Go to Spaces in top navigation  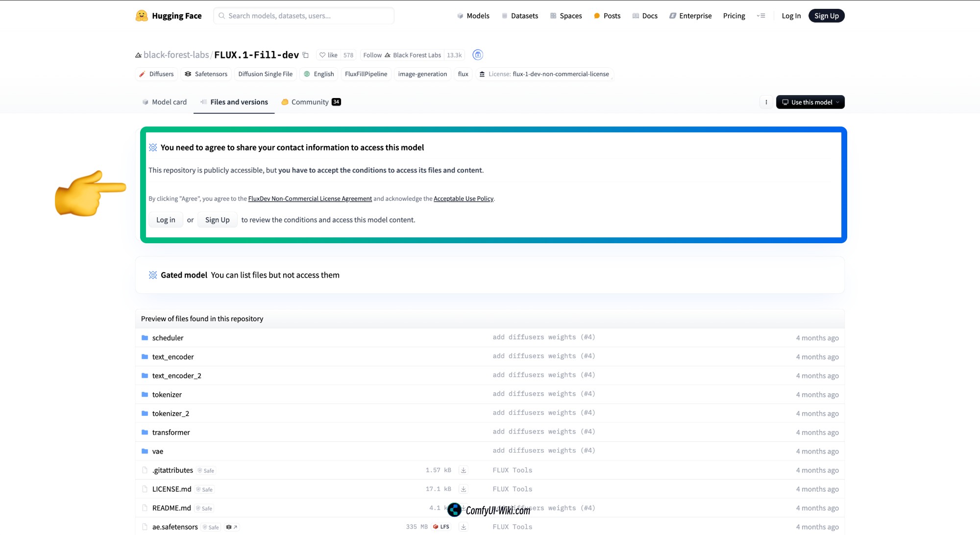click(x=566, y=16)
